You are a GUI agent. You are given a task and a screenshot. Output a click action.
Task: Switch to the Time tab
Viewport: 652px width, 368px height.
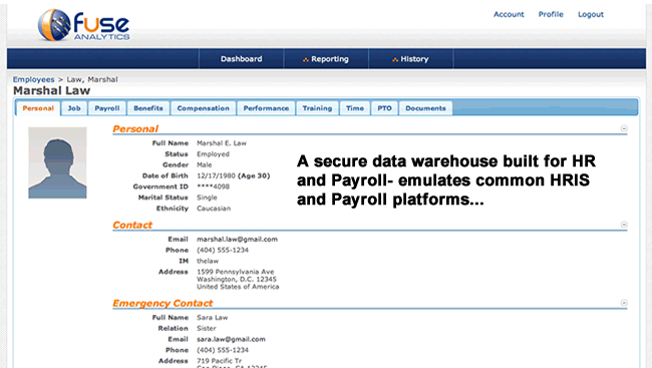(x=355, y=108)
